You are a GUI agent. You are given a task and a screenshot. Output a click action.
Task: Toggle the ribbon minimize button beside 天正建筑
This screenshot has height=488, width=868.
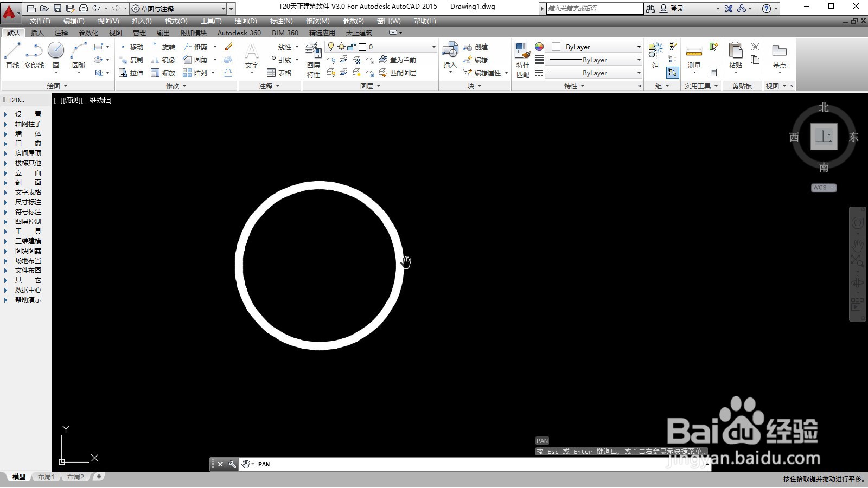393,33
